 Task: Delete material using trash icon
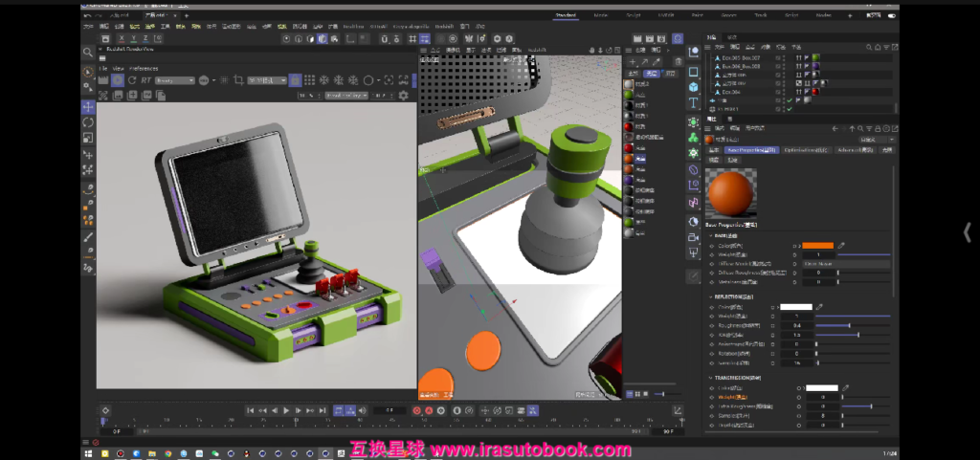point(679,62)
